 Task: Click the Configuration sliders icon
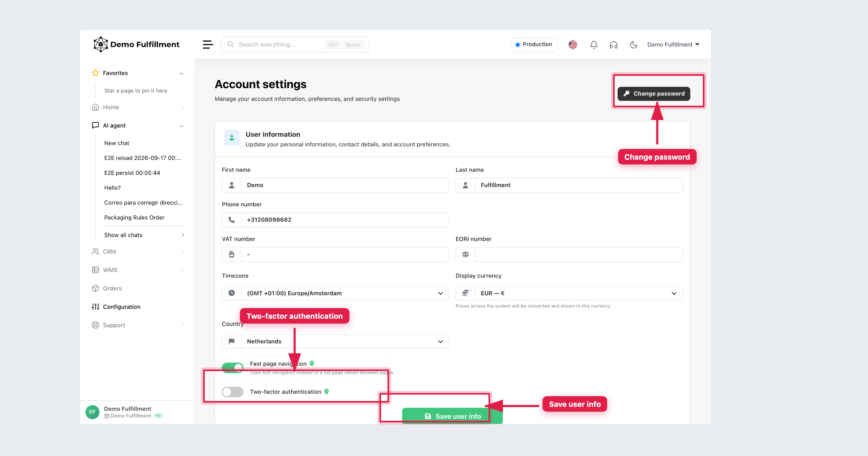(95, 306)
